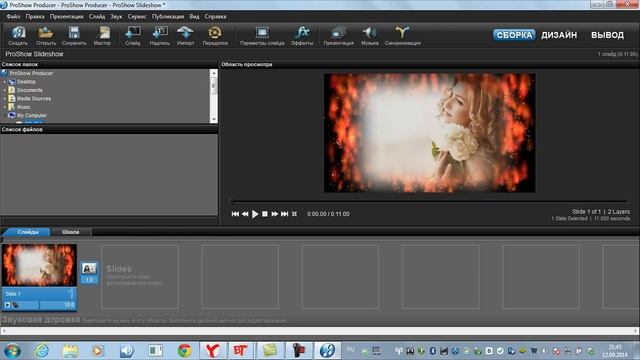Switch to the ДИЗАЙН workspace
Viewport: 640px width, 360px height.
click(x=559, y=35)
